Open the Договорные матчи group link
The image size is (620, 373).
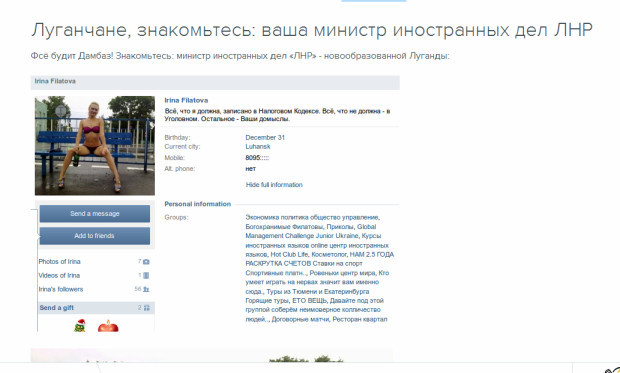click(300, 319)
